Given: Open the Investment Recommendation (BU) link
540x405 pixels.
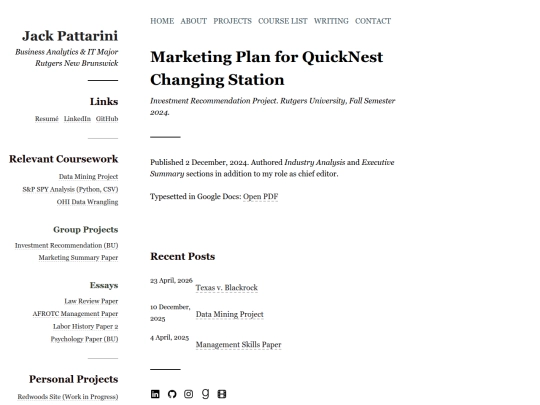Looking at the screenshot, I should [x=66, y=246].
